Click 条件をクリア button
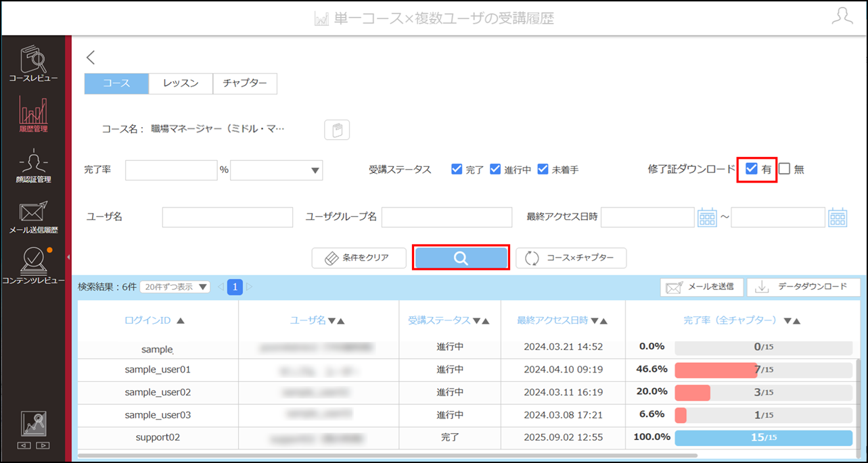This screenshot has height=463, width=868. pyautogui.click(x=359, y=258)
